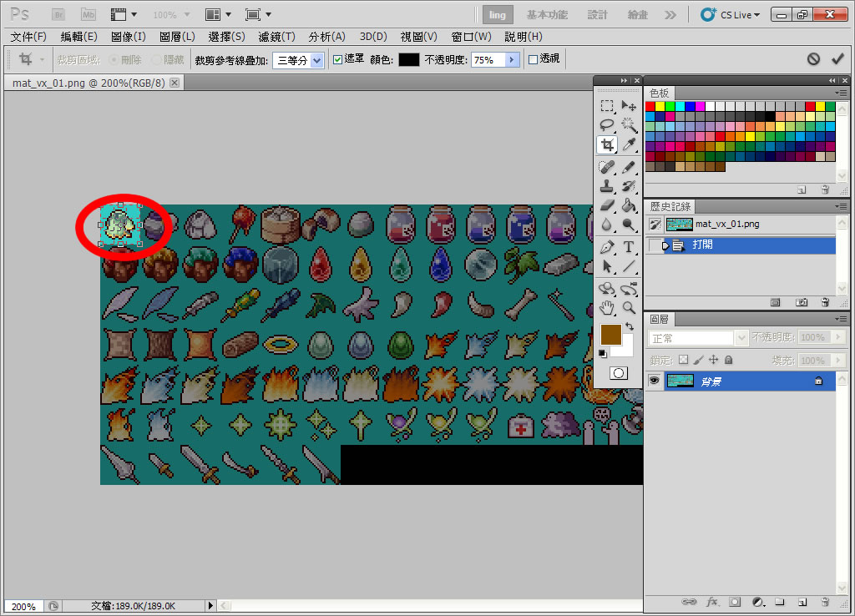855x616 pixels.
Task: Select the Rectangular Marquee tool
Action: pos(607,106)
